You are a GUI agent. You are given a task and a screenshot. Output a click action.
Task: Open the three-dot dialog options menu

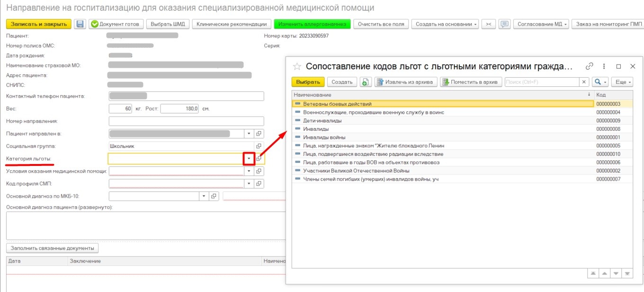tap(604, 66)
